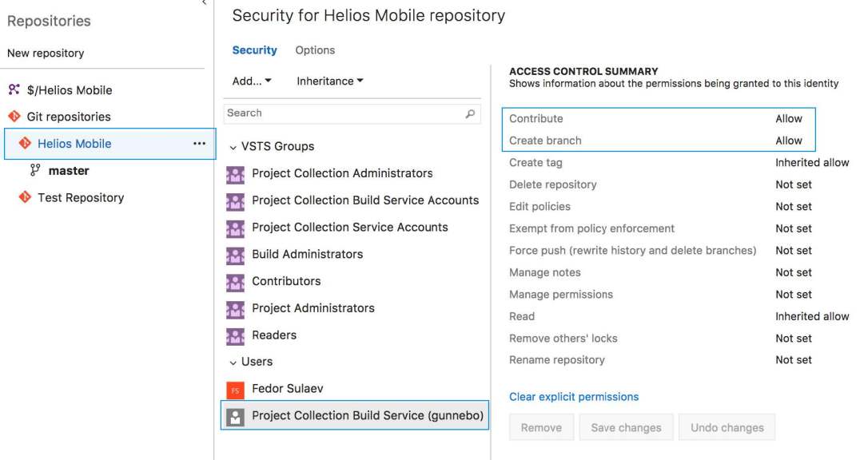Click the Readers group icon
Viewport: 868px width, 460px height.
pos(235,336)
